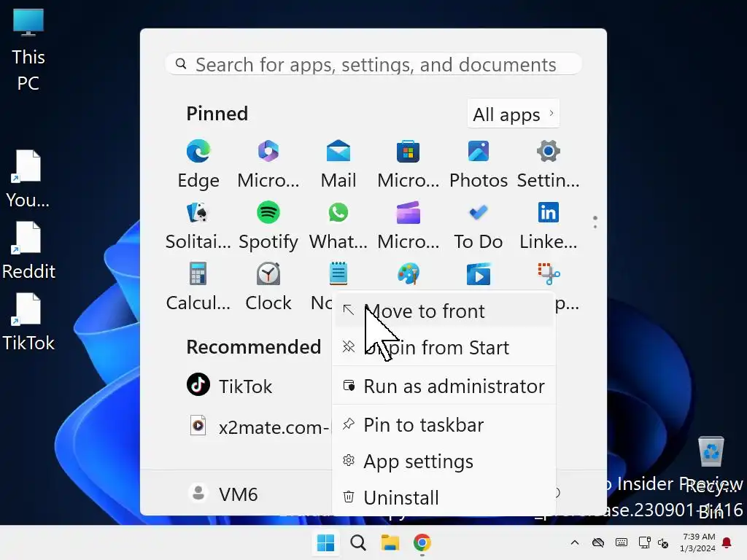Click the notification bell icon
747x560 pixels.
pos(727,542)
